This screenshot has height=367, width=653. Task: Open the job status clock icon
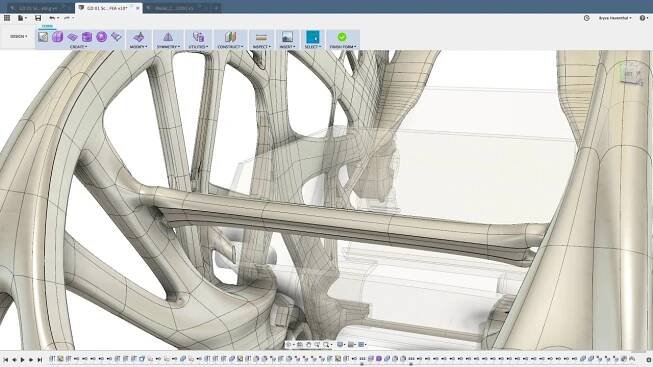(x=586, y=18)
